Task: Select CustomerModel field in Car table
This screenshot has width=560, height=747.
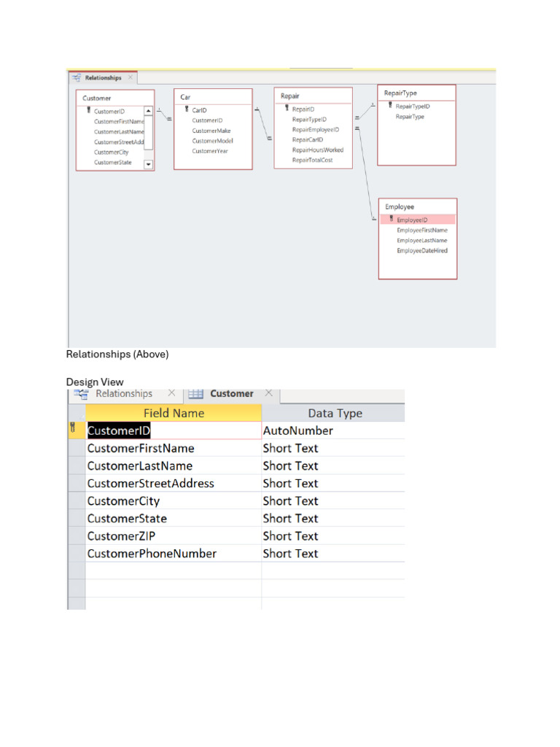Action: coord(212,141)
